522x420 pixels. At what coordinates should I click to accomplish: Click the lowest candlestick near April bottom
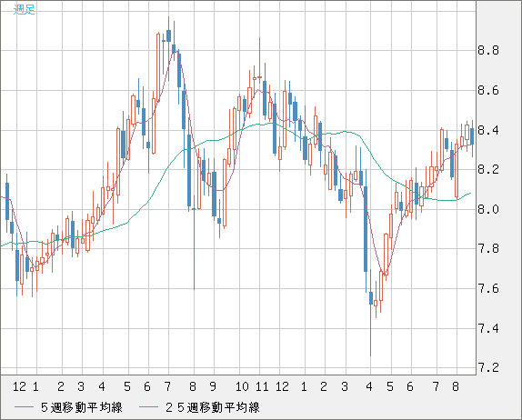coord(370,313)
